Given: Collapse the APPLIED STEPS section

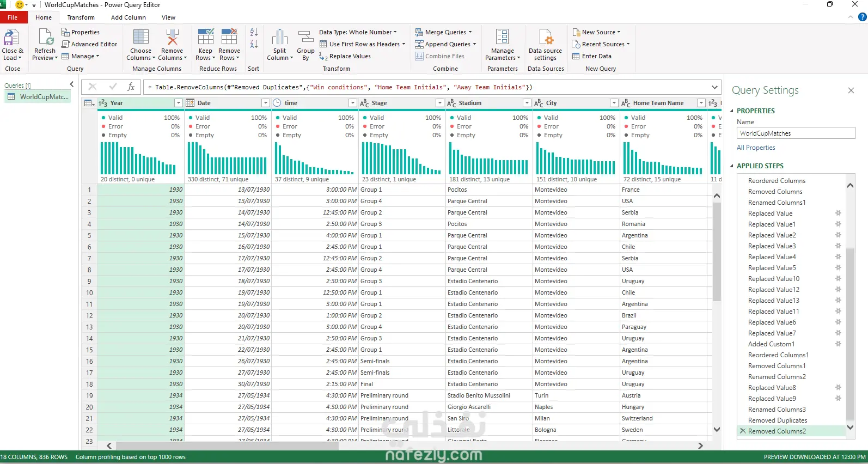Looking at the screenshot, I should coord(732,166).
